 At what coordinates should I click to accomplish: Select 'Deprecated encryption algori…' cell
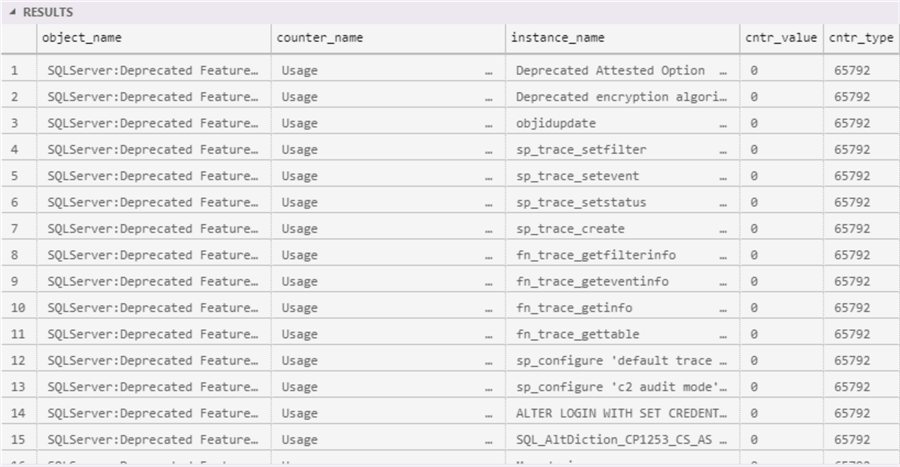622,96
